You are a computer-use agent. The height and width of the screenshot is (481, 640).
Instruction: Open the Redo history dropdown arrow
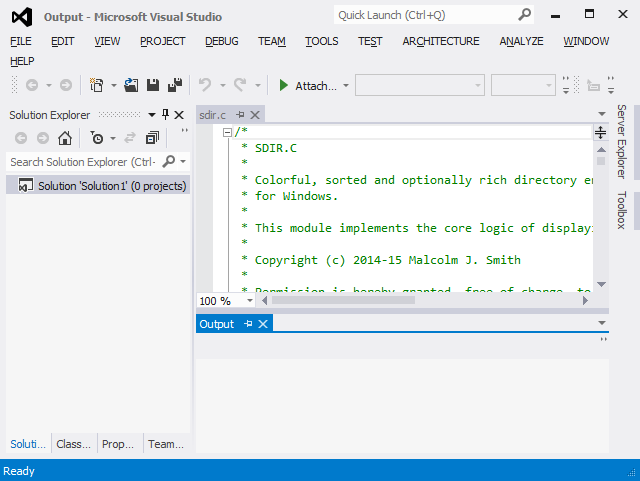point(258,85)
